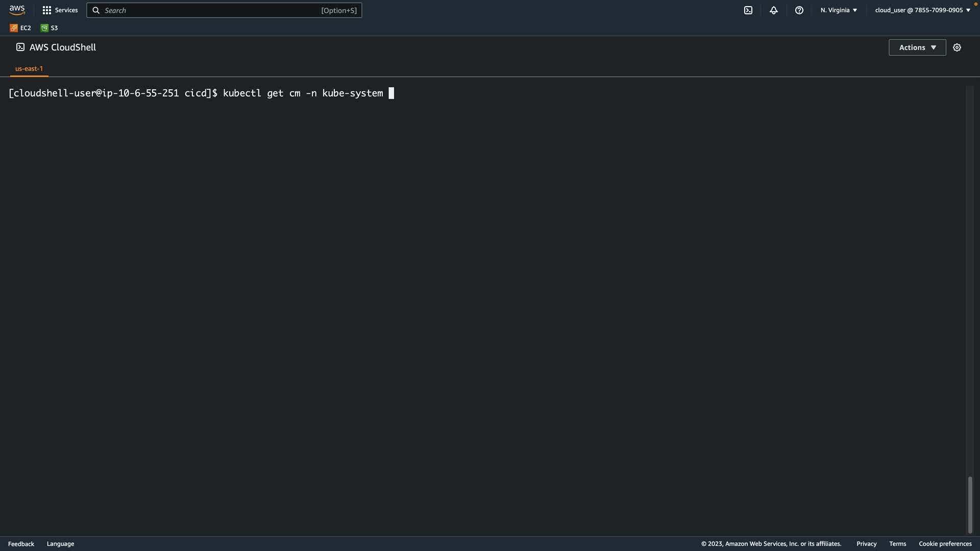Select the us-east-1 terminal tab

click(x=29, y=68)
